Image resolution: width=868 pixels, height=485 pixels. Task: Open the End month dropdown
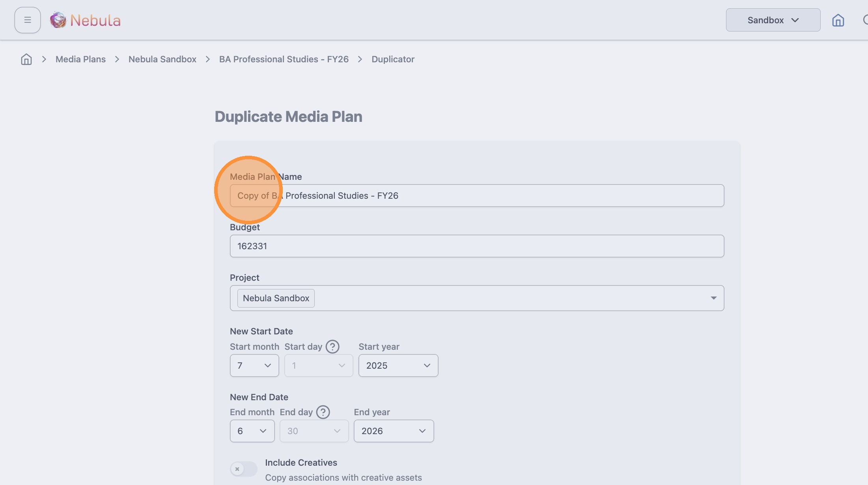pos(252,431)
